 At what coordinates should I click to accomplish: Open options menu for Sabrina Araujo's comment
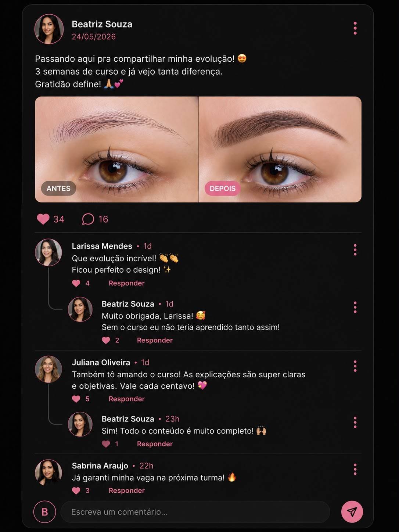point(355,469)
